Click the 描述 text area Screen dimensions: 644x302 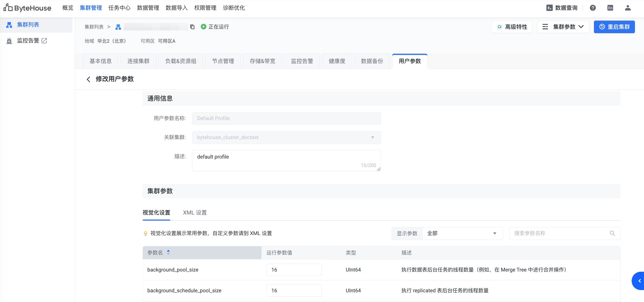(286, 160)
